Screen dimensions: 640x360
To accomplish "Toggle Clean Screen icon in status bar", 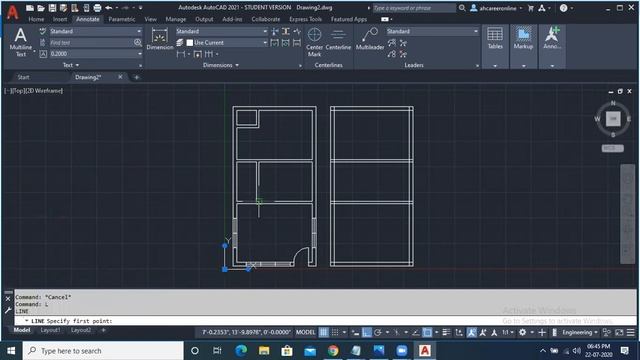I will (619, 333).
